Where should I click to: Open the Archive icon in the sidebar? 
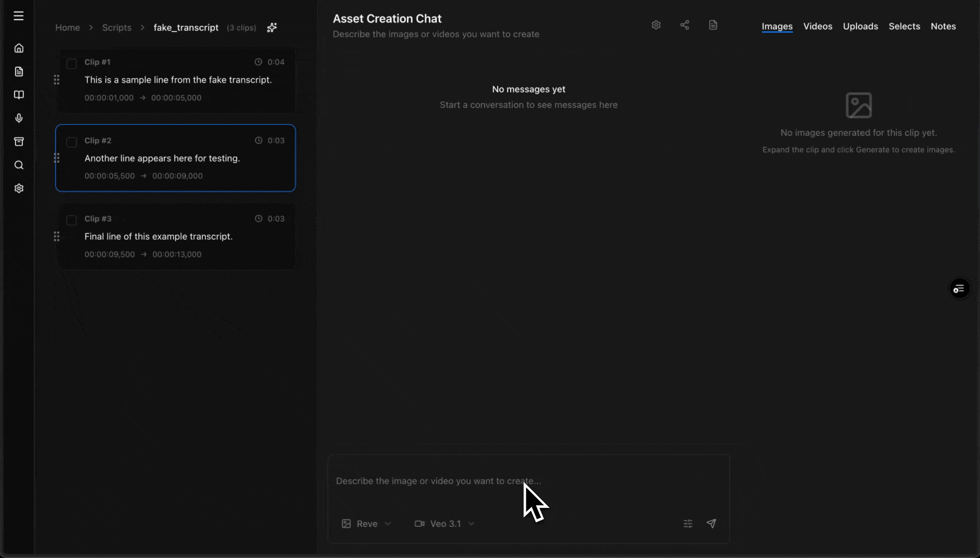19,142
